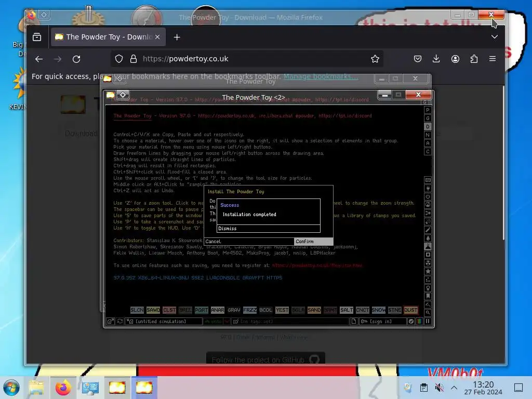Select the Electronics plug category icon
The width and height of the screenshot is (532, 399).
pos(428,188)
